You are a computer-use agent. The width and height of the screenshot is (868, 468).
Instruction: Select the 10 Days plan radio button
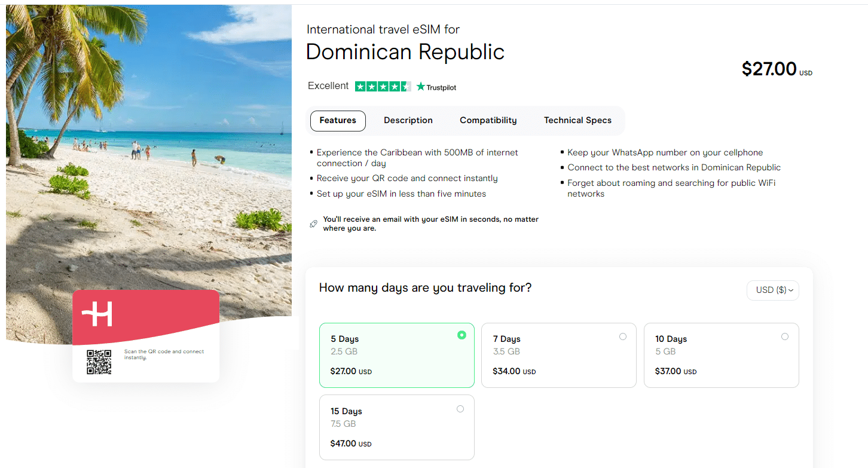(x=785, y=337)
